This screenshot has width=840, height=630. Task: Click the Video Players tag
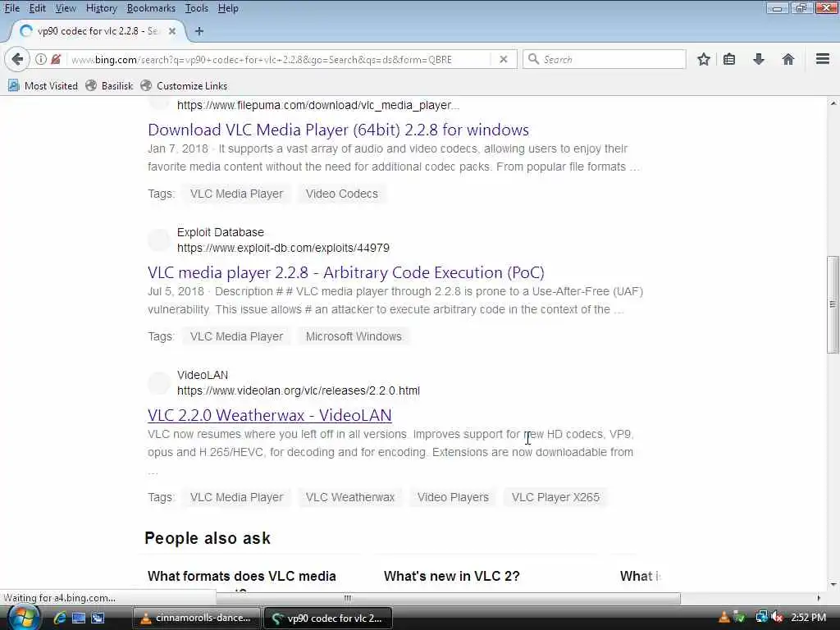tap(453, 497)
